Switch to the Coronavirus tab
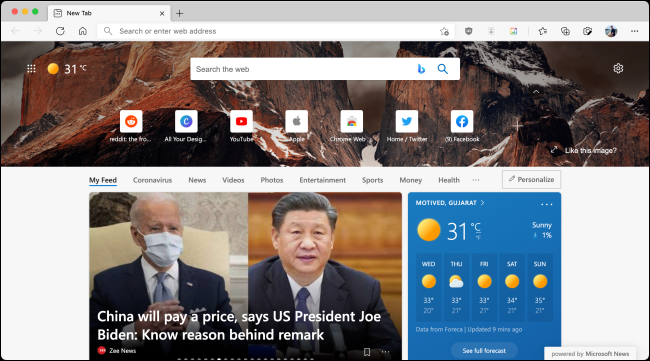Image resolution: width=650 pixels, height=361 pixels. (152, 180)
